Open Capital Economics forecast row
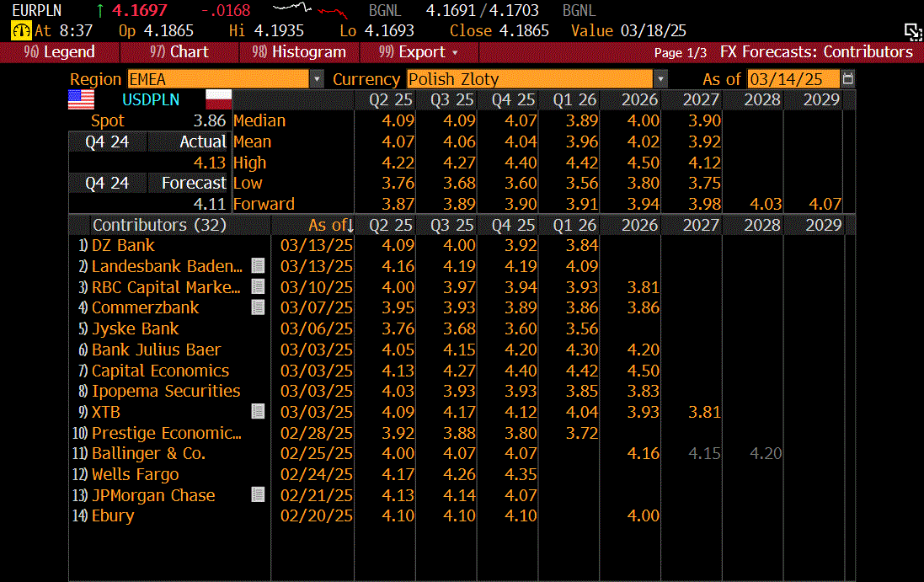 160,371
